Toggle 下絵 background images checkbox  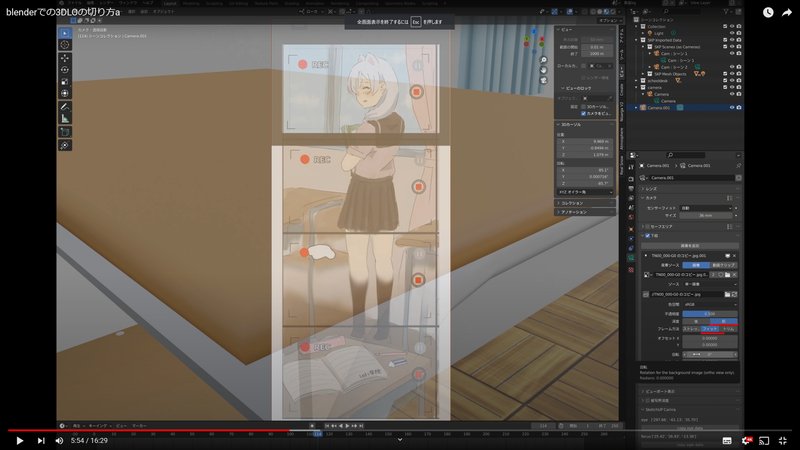click(x=647, y=236)
